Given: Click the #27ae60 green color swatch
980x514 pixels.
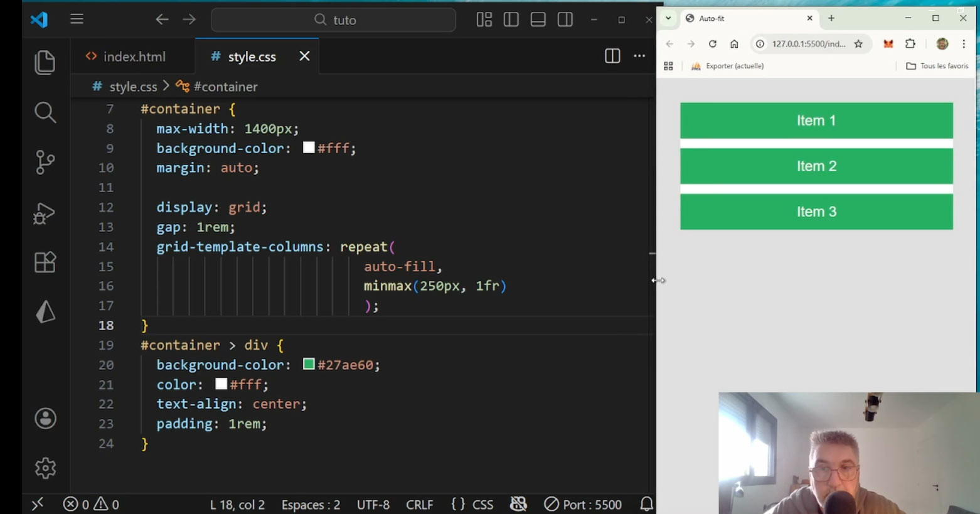Looking at the screenshot, I should point(309,364).
